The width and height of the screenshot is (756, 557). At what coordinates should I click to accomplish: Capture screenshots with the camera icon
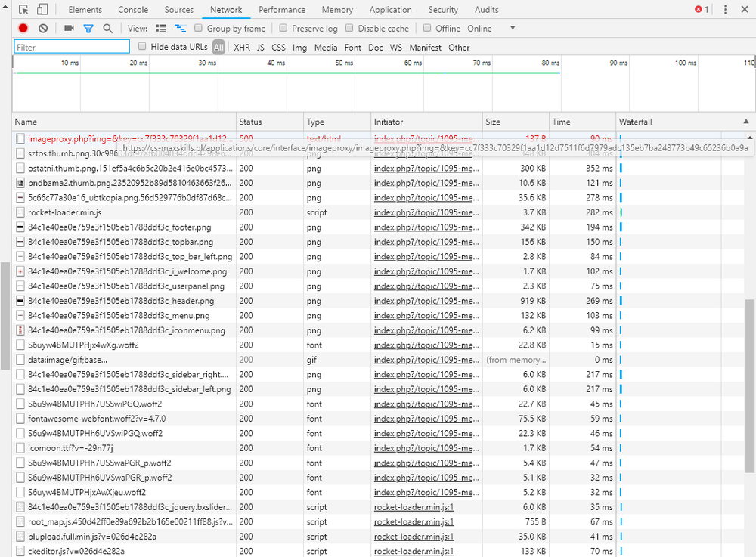(x=69, y=27)
